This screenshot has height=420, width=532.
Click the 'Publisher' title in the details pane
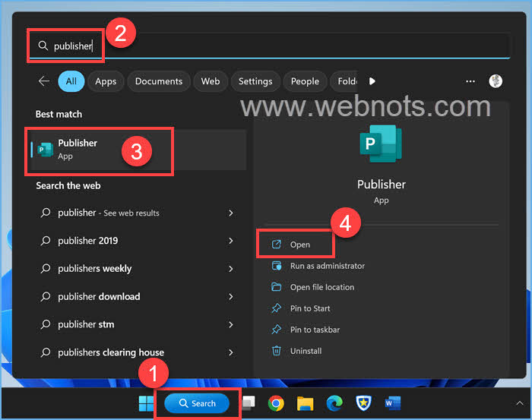click(x=381, y=185)
